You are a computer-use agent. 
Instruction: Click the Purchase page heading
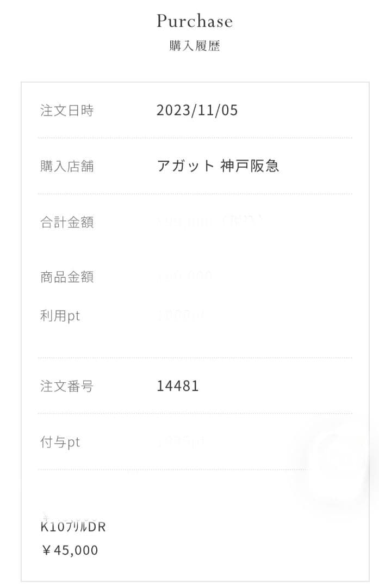[195, 21]
